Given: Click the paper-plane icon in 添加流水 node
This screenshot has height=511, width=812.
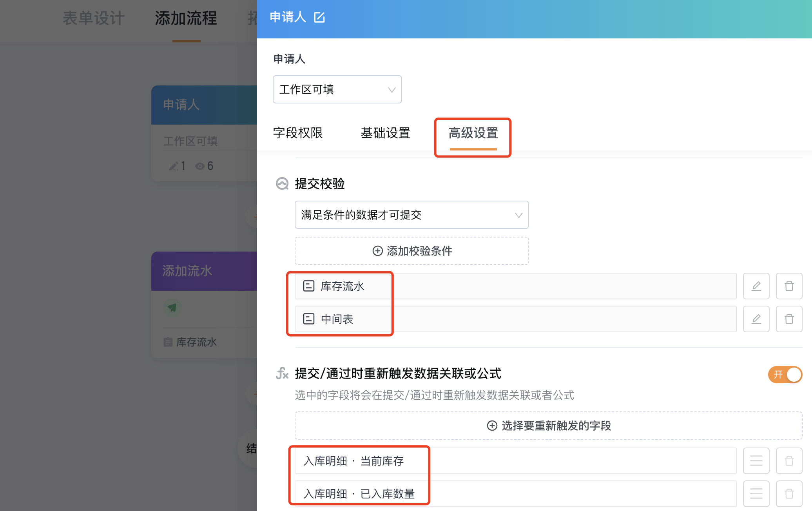Looking at the screenshot, I should point(172,308).
